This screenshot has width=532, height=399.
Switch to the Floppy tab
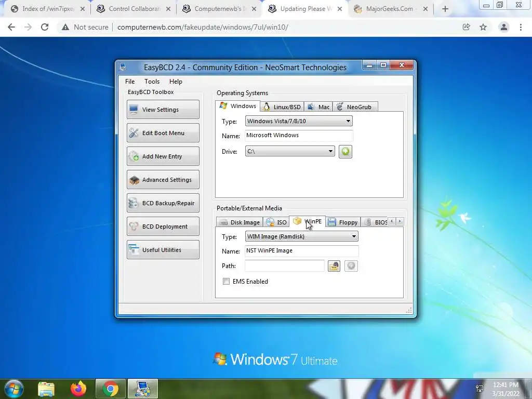point(343,222)
